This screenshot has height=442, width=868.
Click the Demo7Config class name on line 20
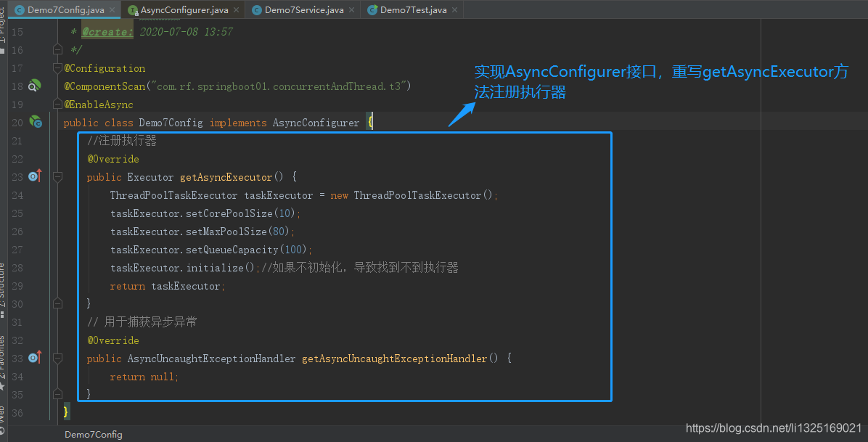click(x=171, y=123)
